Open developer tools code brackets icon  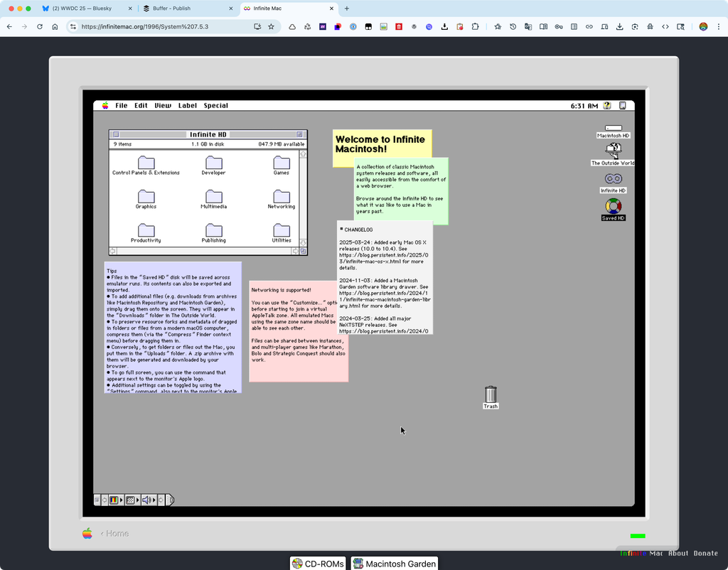click(x=665, y=26)
